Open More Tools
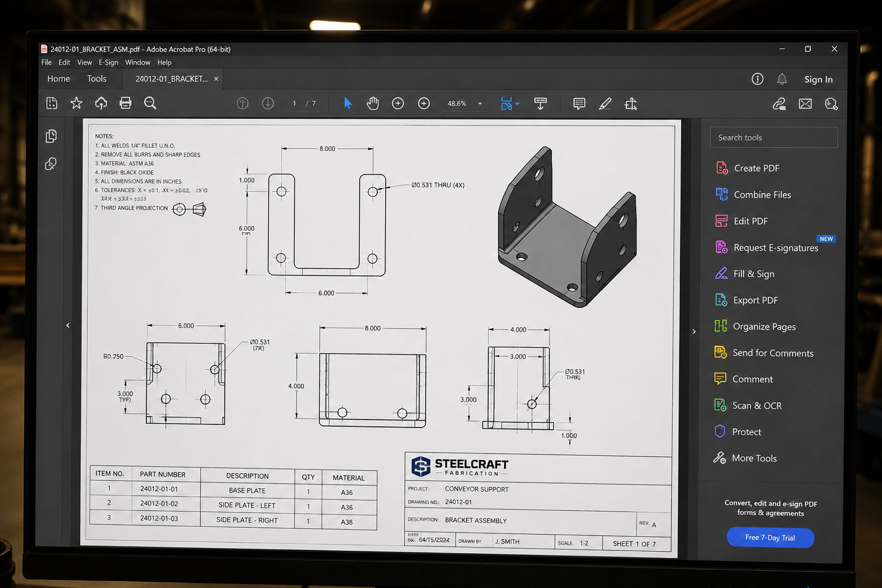The height and width of the screenshot is (588, 882). click(745, 458)
